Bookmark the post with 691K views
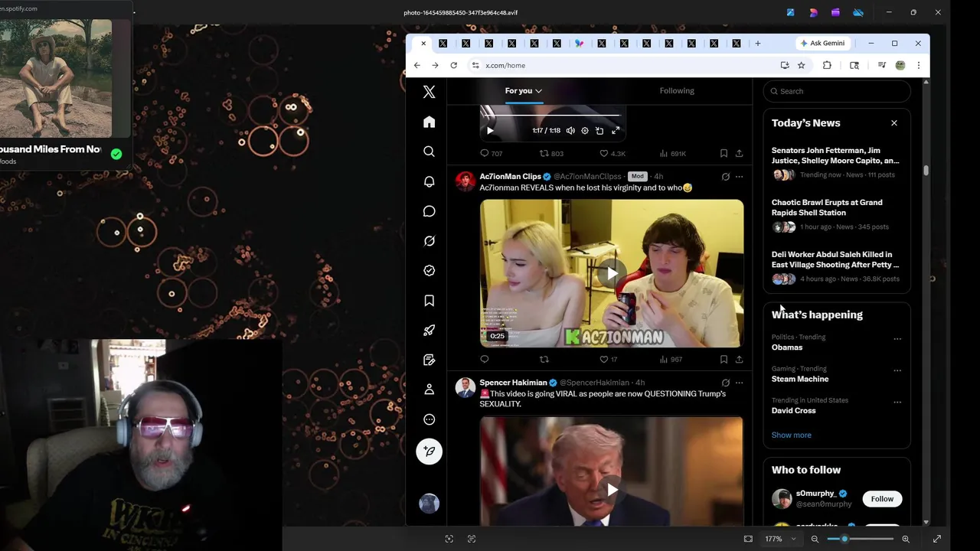980x551 pixels. (x=724, y=153)
